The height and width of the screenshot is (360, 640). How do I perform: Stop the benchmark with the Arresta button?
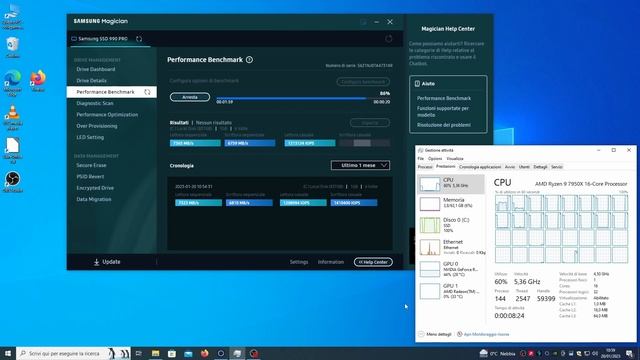coord(190,97)
